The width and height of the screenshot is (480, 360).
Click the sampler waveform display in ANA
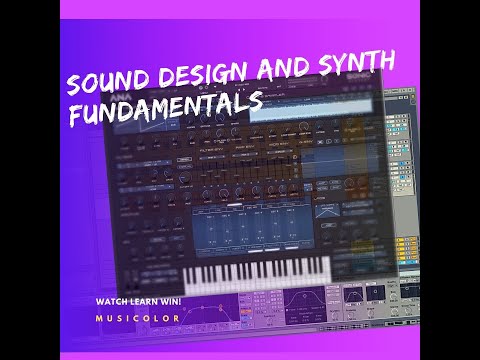pyautogui.click(x=311, y=109)
